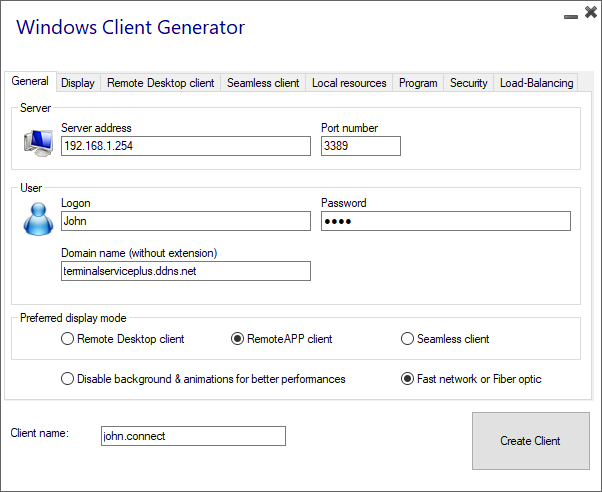
Task: Open the Security tab
Action: click(468, 83)
